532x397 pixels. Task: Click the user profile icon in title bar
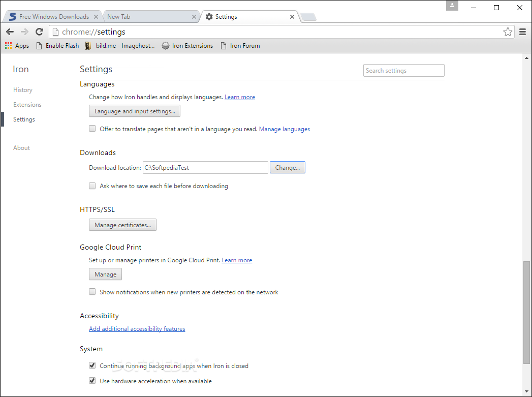[x=452, y=6]
